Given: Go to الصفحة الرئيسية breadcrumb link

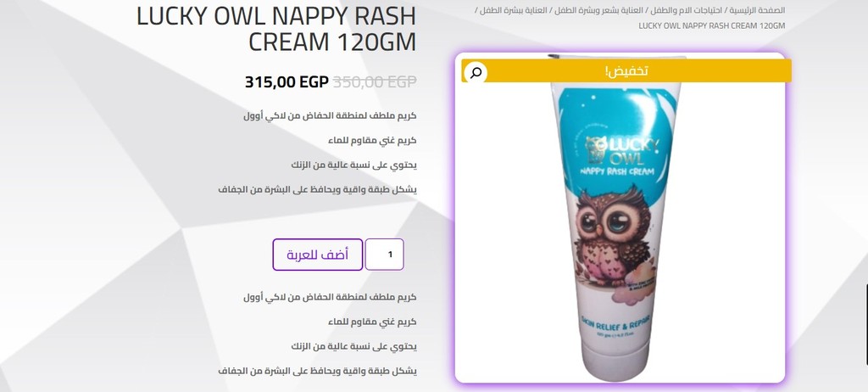Looking at the screenshot, I should [757, 10].
